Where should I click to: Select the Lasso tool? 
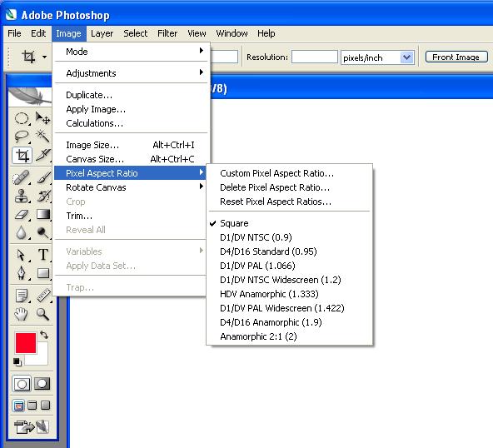pos(22,137)
